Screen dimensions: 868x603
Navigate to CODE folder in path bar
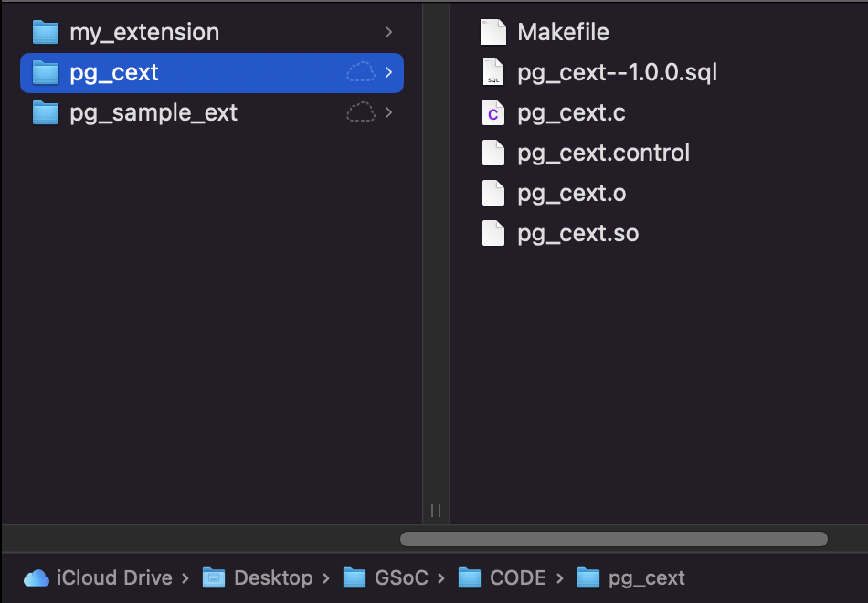click(517, 577)
